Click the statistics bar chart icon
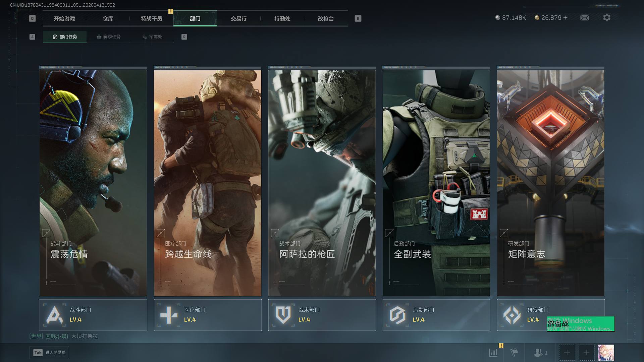This screenshot has width=644, height=362. [493, 353]
